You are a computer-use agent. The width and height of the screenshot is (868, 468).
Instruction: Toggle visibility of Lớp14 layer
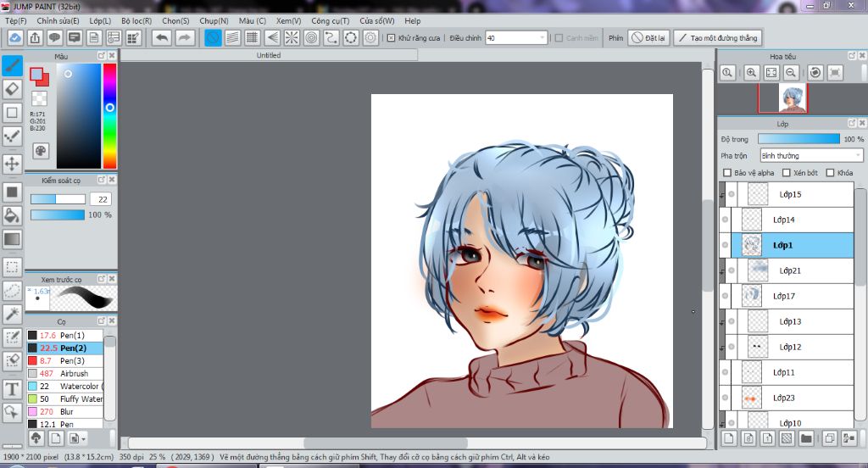coord(726,220)
